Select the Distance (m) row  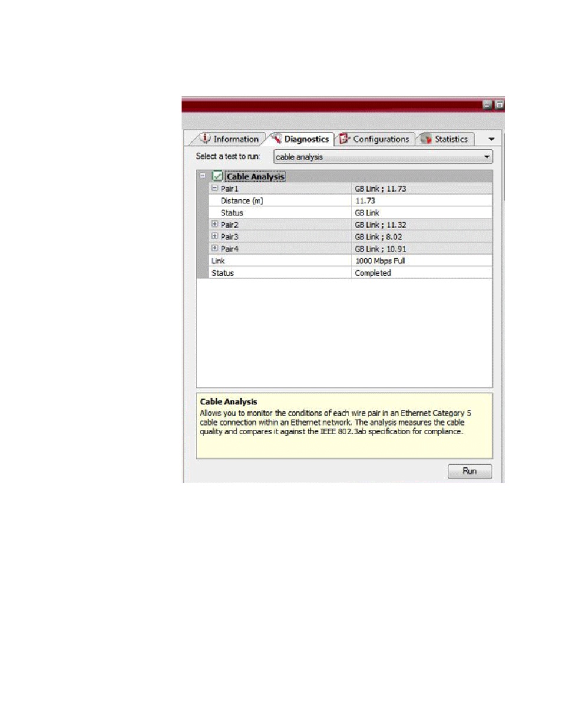(x=351, y=200)
